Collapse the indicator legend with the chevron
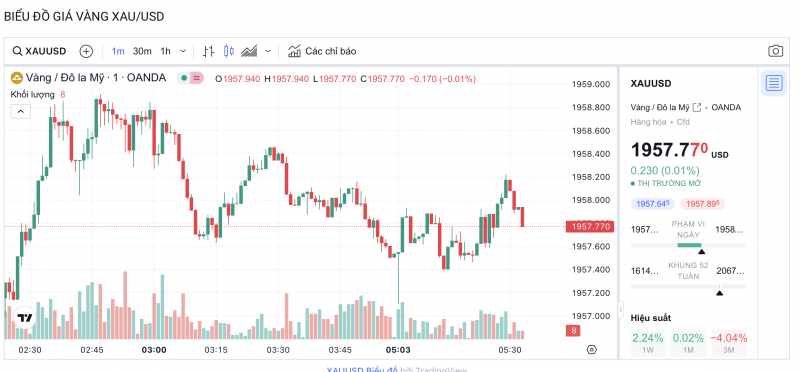Image resolution: width=800 pixels, height=372 pixels. point(21,111)
